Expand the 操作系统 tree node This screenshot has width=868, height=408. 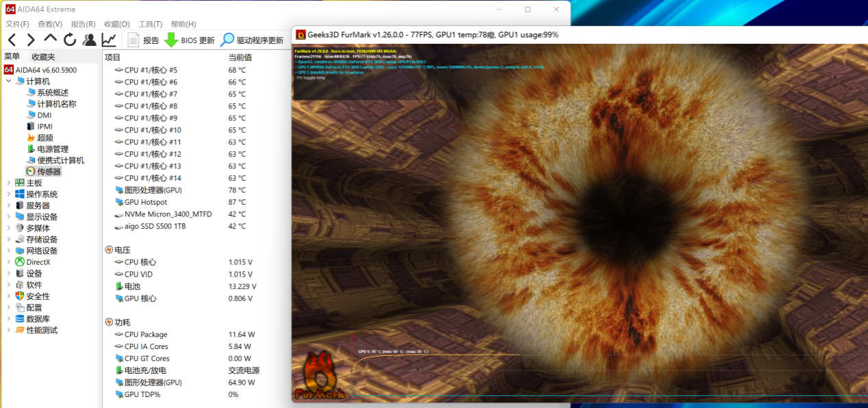click(x=9, y=194)
